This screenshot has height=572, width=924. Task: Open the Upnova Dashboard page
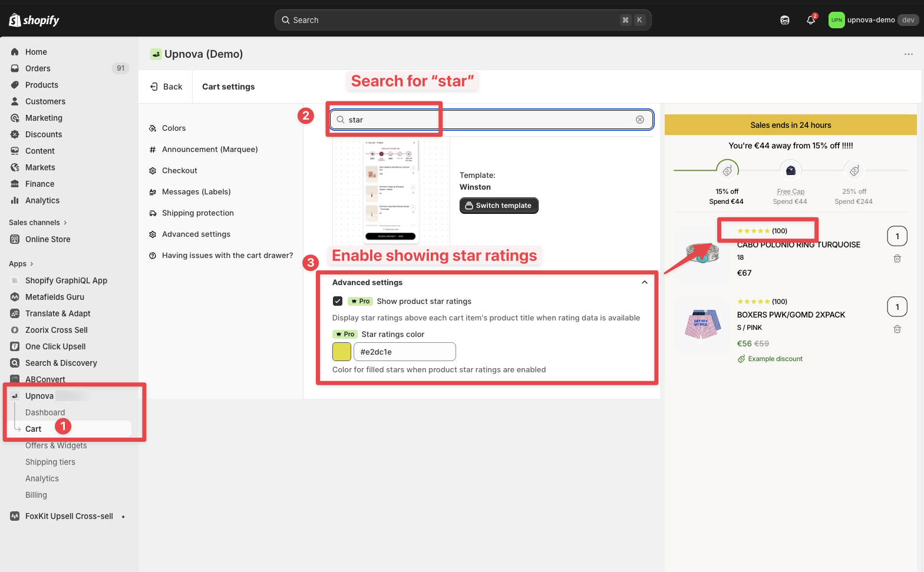pos(45,412)
